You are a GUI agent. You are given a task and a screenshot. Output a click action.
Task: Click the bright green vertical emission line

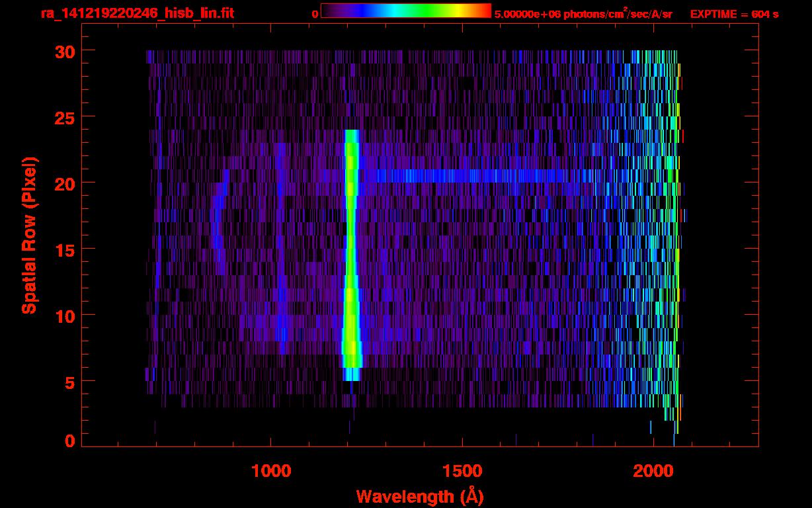351,255
